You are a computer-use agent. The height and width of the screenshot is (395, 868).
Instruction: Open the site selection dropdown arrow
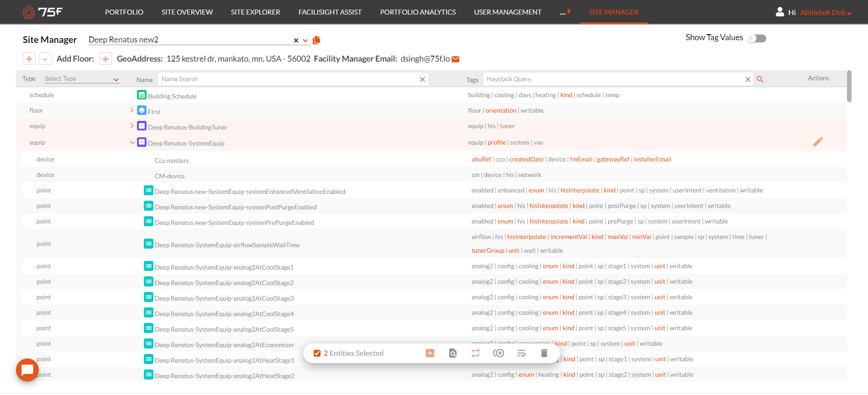pyautogui.click(x=305, y=41)
